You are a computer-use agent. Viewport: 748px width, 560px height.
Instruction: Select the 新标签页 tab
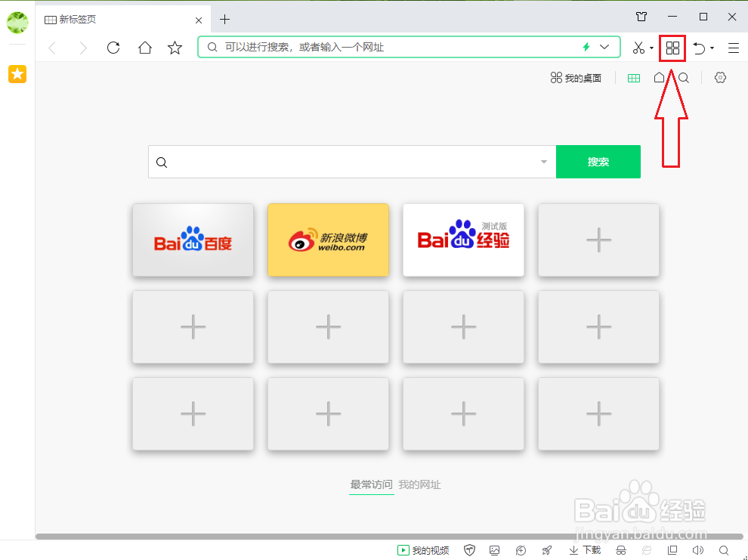tap(123, 19)
